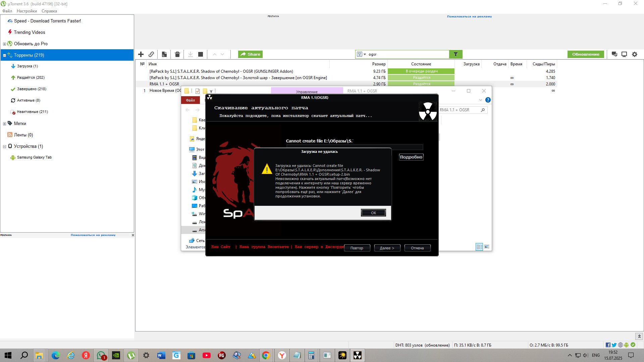
Task: Expand the Обновить до Pro tree node
Action: [x=4, y=44]
